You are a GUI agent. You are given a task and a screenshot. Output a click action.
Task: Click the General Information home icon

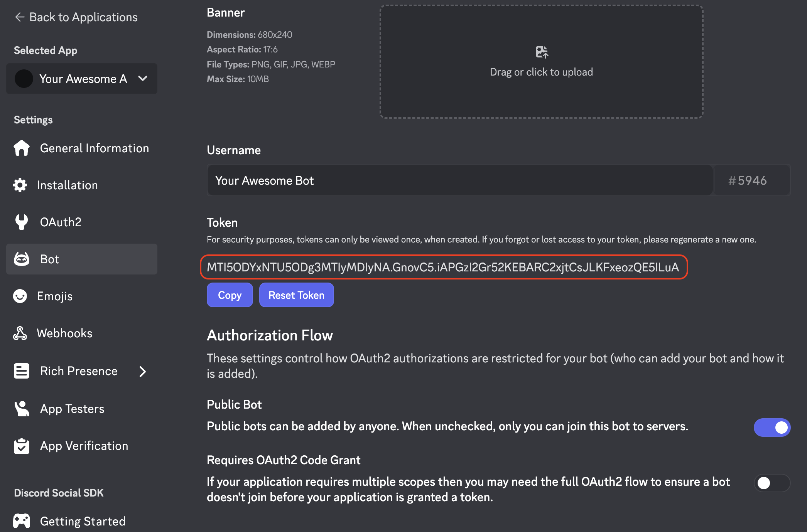[22, 148]
